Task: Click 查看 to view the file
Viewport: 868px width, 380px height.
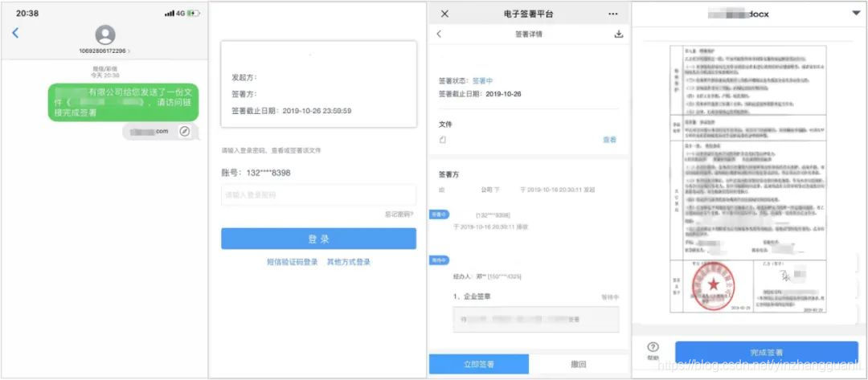Action: 609,140
